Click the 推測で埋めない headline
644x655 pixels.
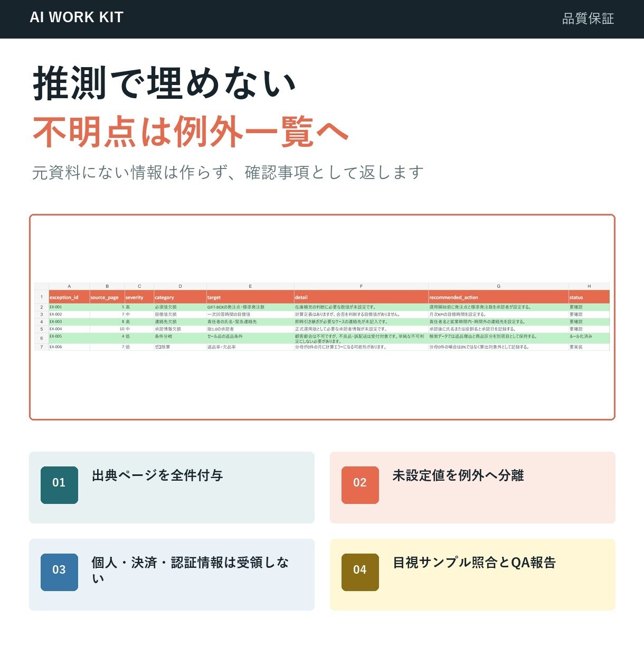pyautogui.click(x=164, y=83)
